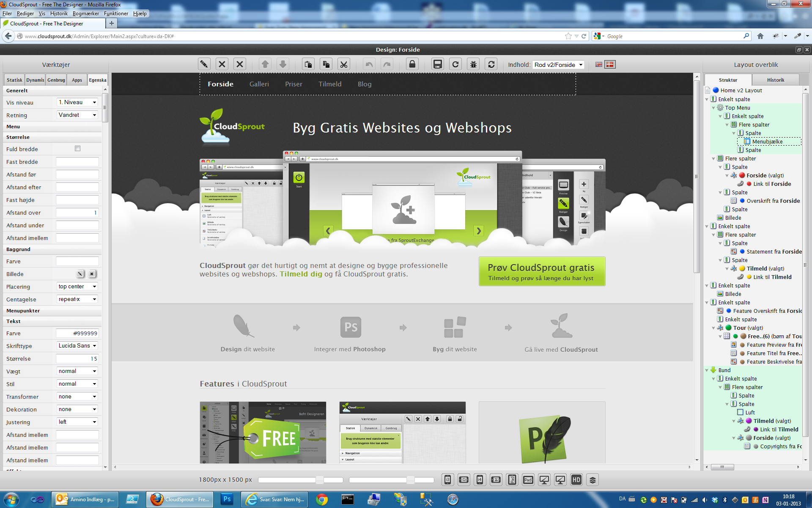Open the Funktioner menu
Screen dimensions: 812x508
[x=116, y=14]
